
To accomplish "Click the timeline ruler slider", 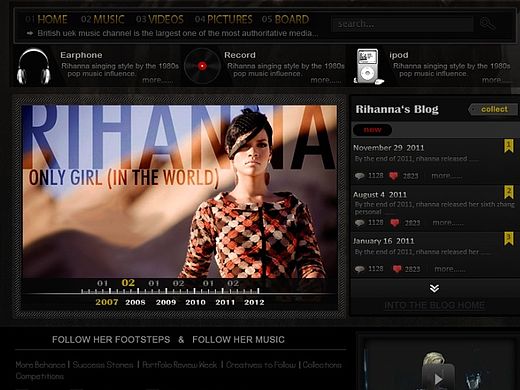I will click(x=170, y=291).
